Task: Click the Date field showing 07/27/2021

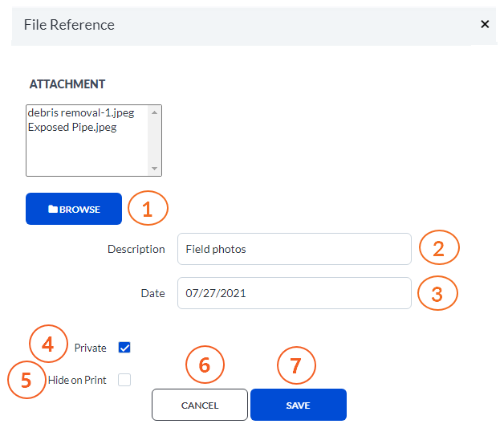Action: 294,293
